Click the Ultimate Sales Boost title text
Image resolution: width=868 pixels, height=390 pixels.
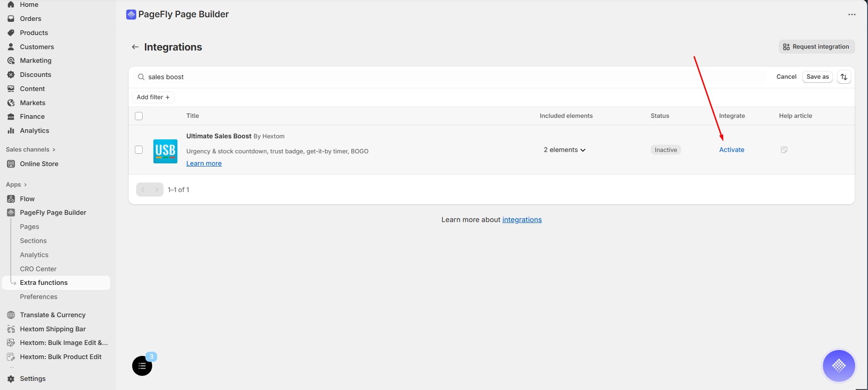click(219, 136)
